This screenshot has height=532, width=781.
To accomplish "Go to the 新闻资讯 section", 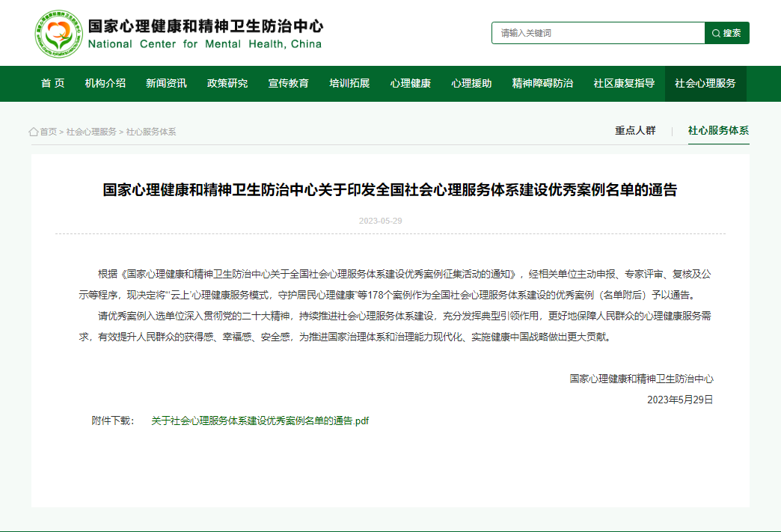I will [x=166, y=83].
